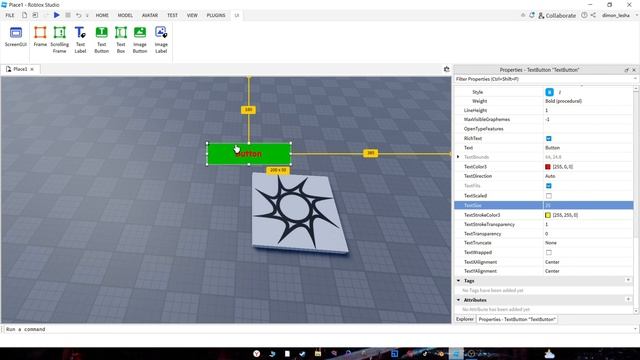This screenshot has width=640, height=360.
Task: Close the Properties panel
Action: 634,70
